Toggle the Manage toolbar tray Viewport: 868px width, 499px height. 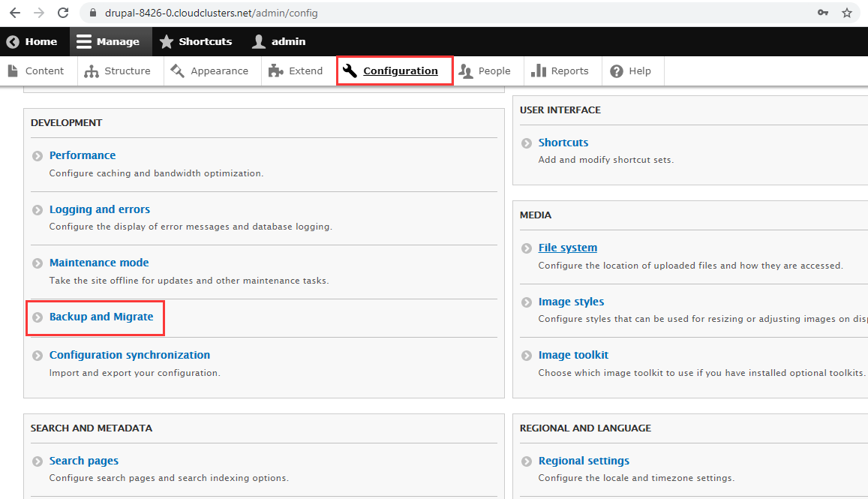coord(109,42)
